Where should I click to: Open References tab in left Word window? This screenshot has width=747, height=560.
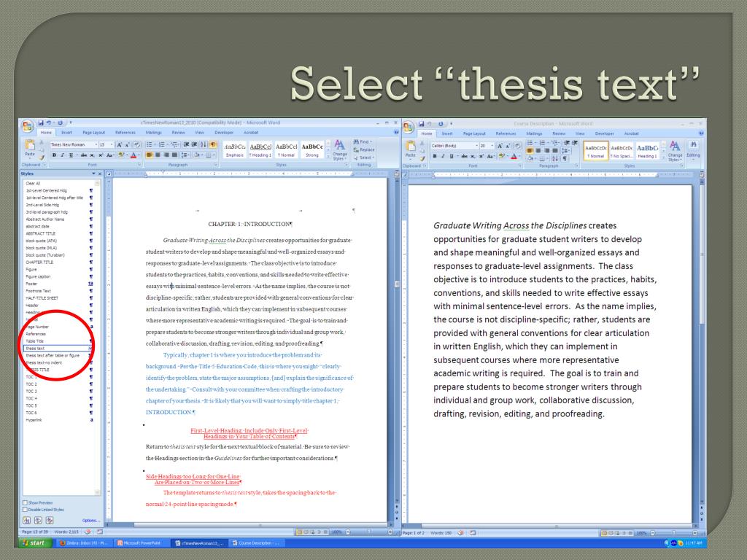(125, 133)
